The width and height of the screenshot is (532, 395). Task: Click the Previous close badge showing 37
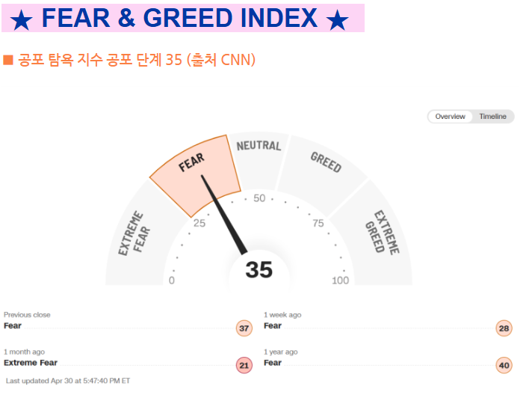pyautogui.click(x=244, y=328)
